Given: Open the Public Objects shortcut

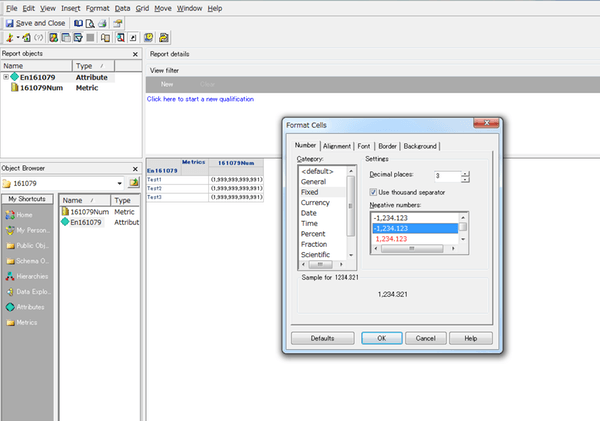Looking at the screenshot, I should tap(27, 246).
